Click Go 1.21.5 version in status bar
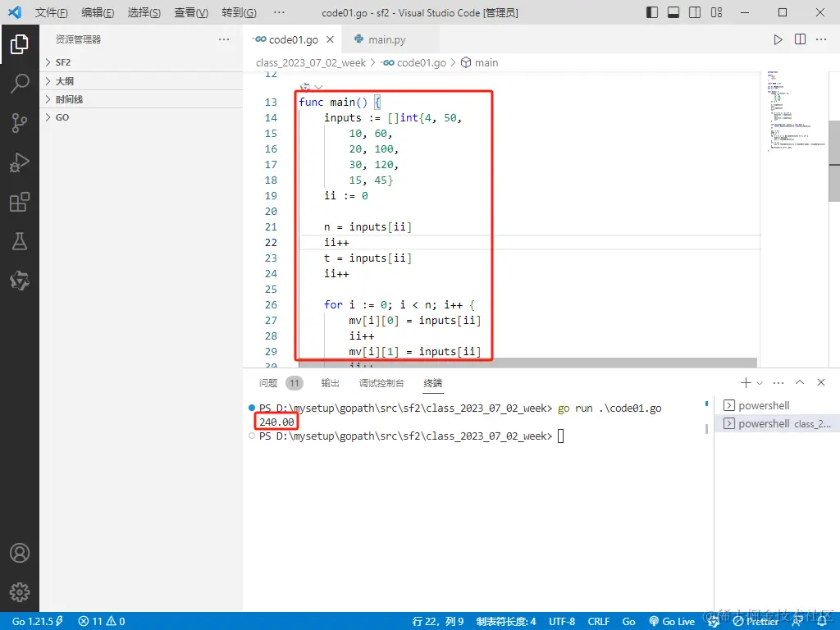The height and width of the screenshot is (630, 840). [x=38, y=621]
